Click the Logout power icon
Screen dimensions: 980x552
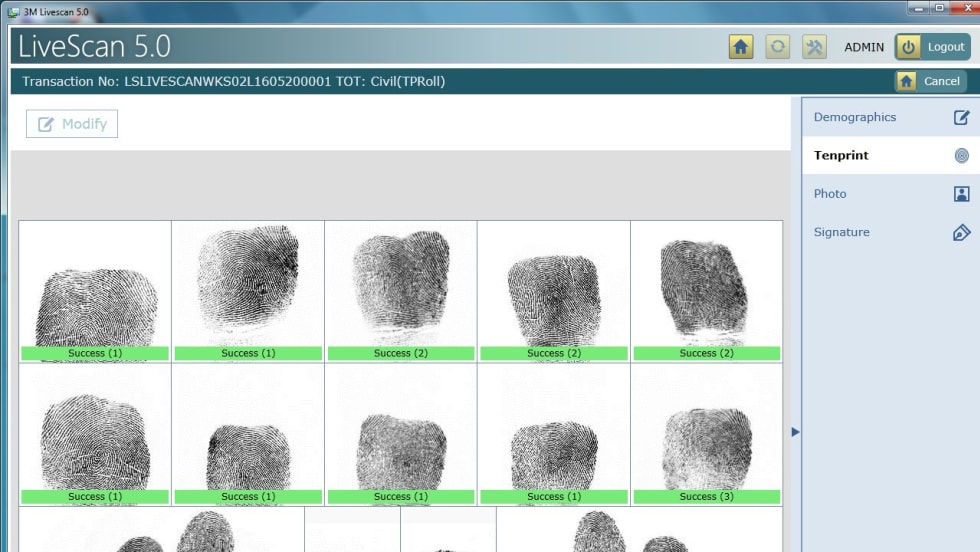(908, 47)
